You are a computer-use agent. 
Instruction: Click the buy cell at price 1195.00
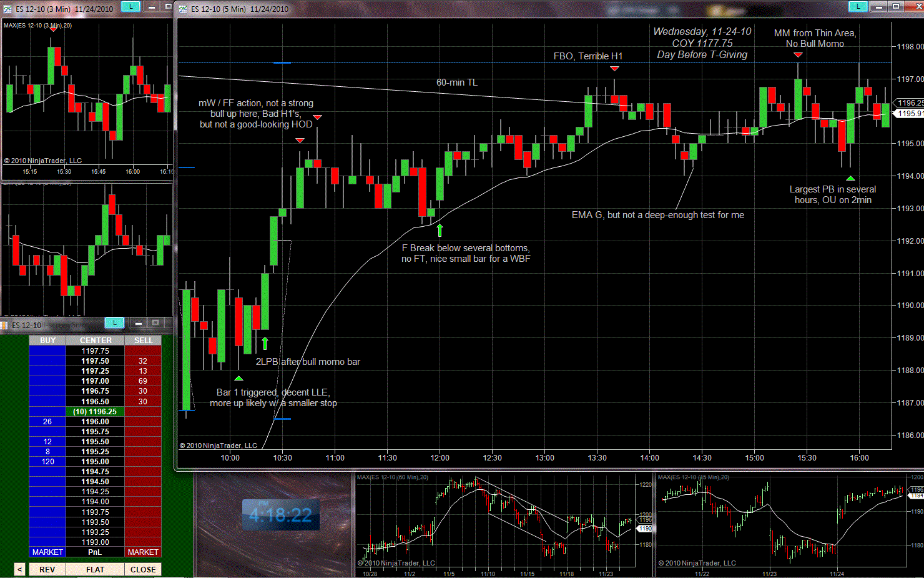(47, 461)
